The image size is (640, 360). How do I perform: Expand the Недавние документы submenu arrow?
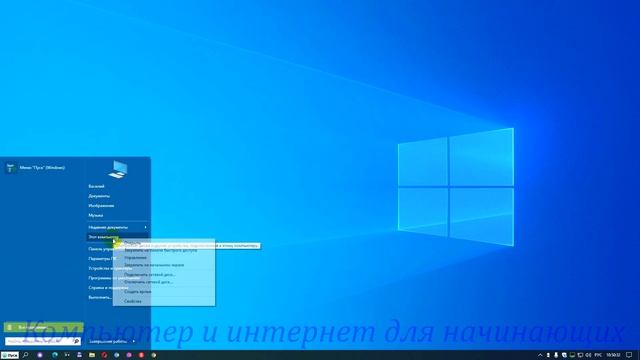click(x=145, y=227)
